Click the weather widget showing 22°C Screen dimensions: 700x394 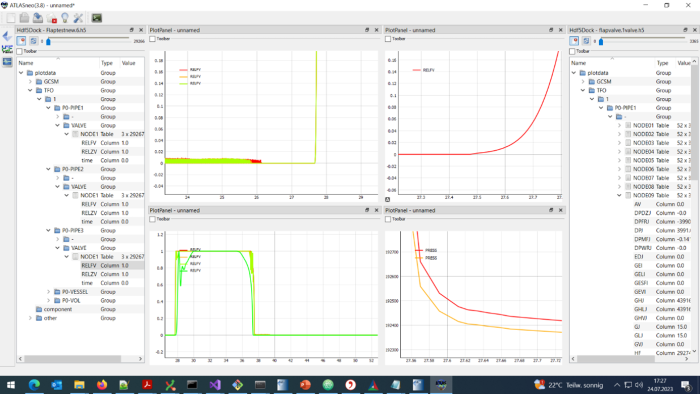click(568, 385)
